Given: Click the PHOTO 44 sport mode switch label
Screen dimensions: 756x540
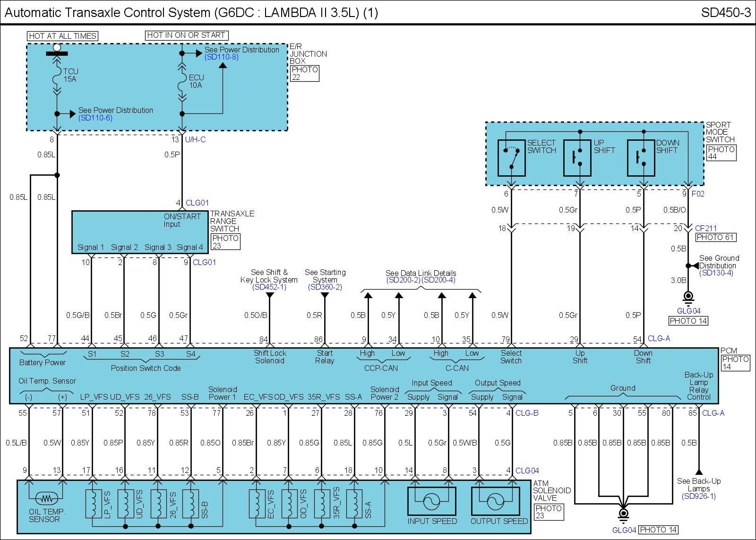Looking at the screenshot, I should point(721,153).
